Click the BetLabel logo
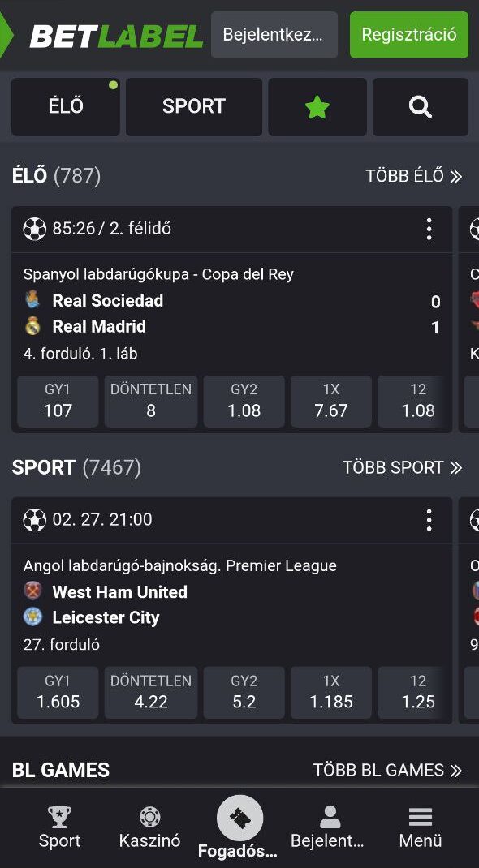Viewport: 479px width, 868px height. click(x=116, y=36)
